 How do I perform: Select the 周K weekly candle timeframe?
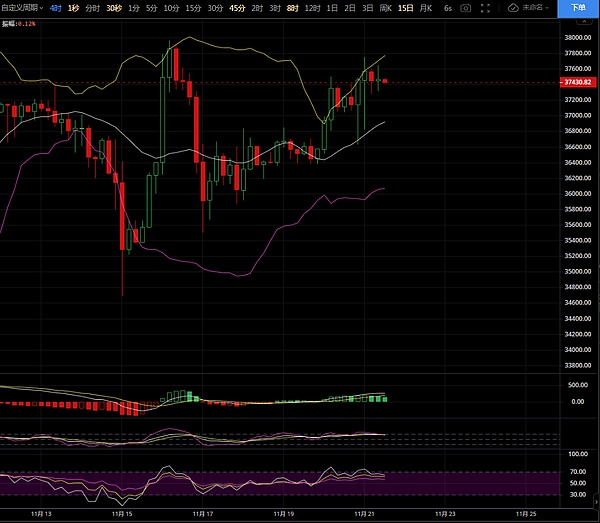coord(385,7)
